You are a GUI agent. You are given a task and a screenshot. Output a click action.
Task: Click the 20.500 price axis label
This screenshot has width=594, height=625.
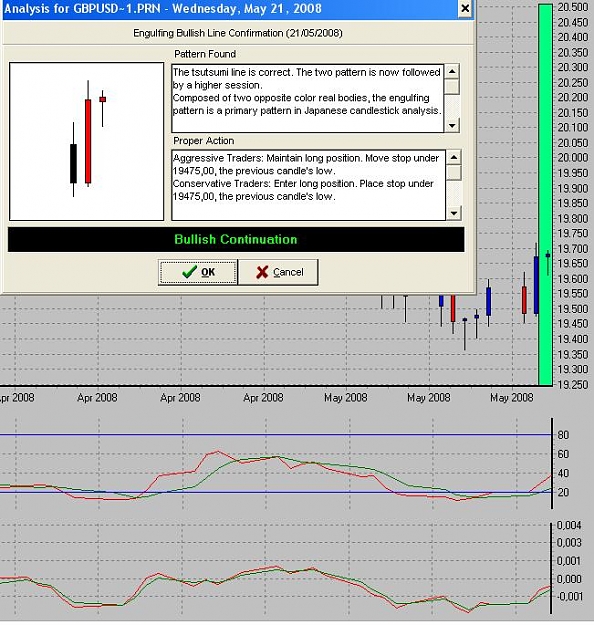(573, 7)
